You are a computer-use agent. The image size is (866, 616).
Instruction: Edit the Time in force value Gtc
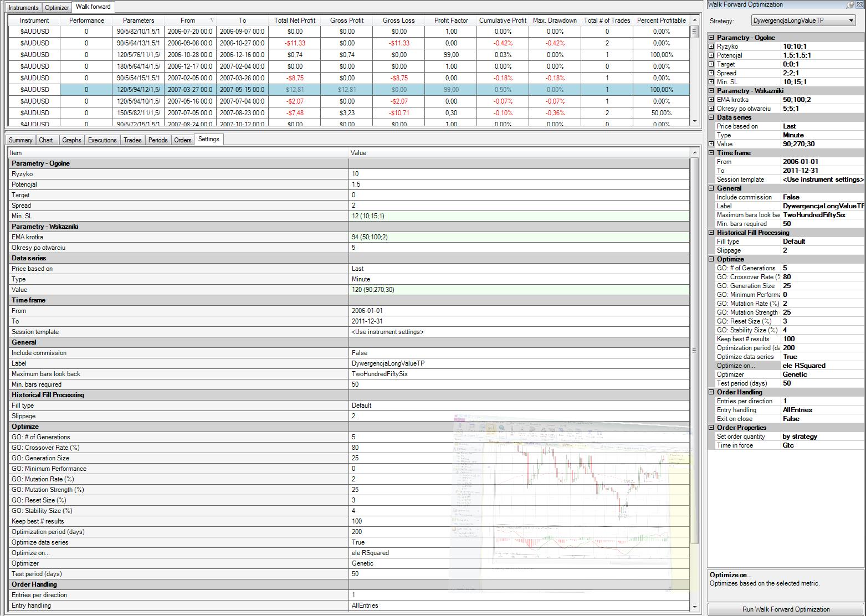pyautogui.click(x=822, y=445)
